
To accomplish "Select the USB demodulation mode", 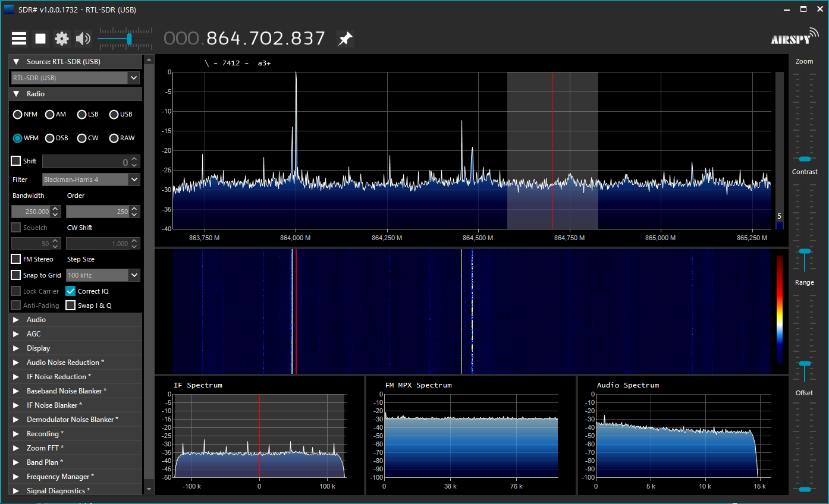I will pos(114,114).
